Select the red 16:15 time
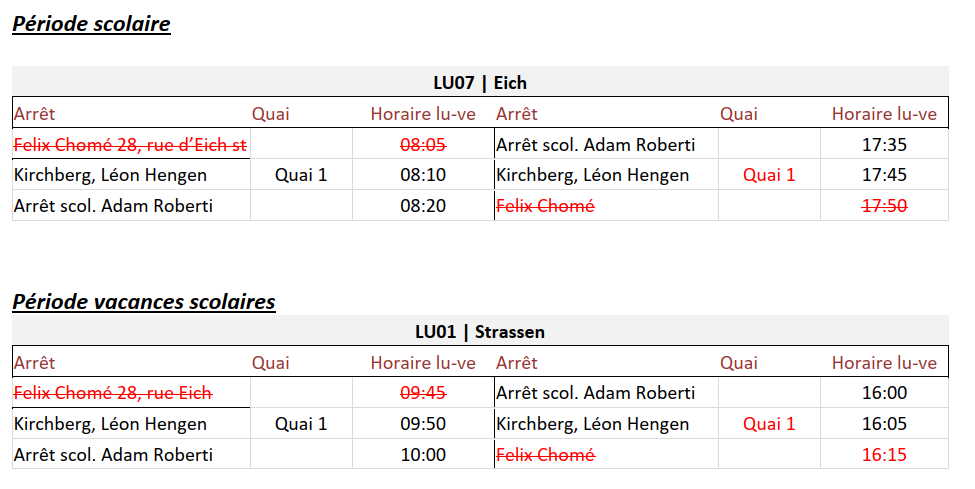 (884, 455)
